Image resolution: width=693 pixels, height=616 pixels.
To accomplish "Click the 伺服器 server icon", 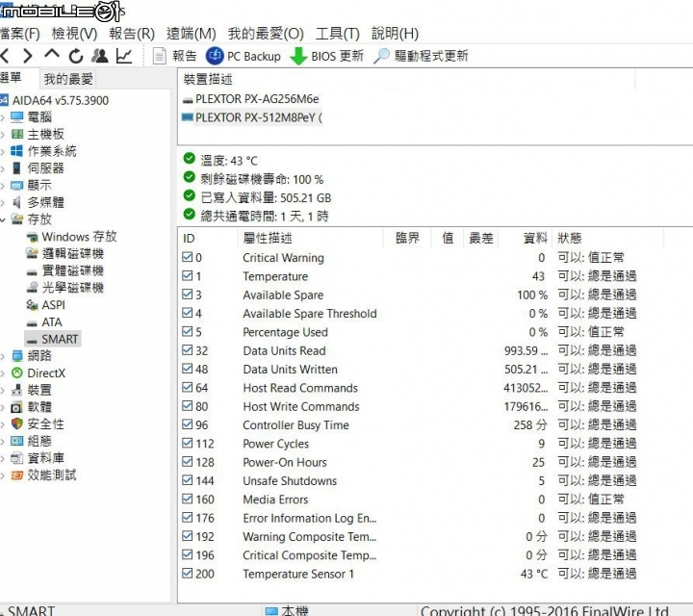I will tap(16, 167).
